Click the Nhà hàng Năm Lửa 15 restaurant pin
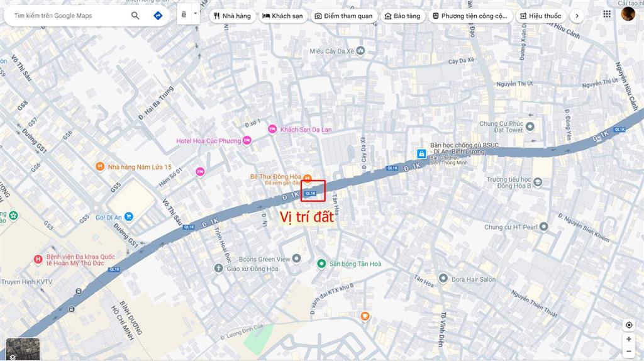Image resolution: width=644 pixels, height=361 pixels. coord(100,166)
